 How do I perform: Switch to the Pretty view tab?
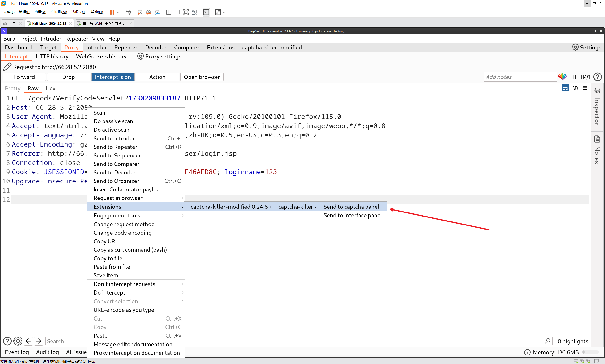pos(13,88)
